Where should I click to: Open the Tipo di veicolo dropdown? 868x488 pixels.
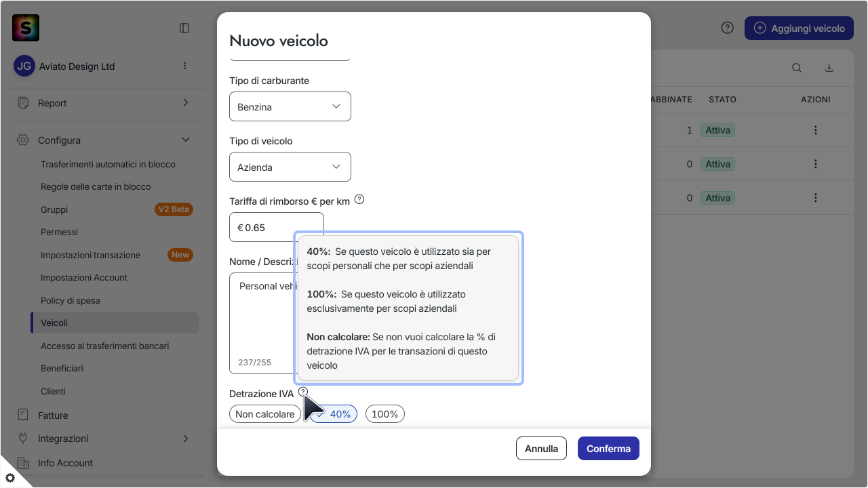pos(290,167)
